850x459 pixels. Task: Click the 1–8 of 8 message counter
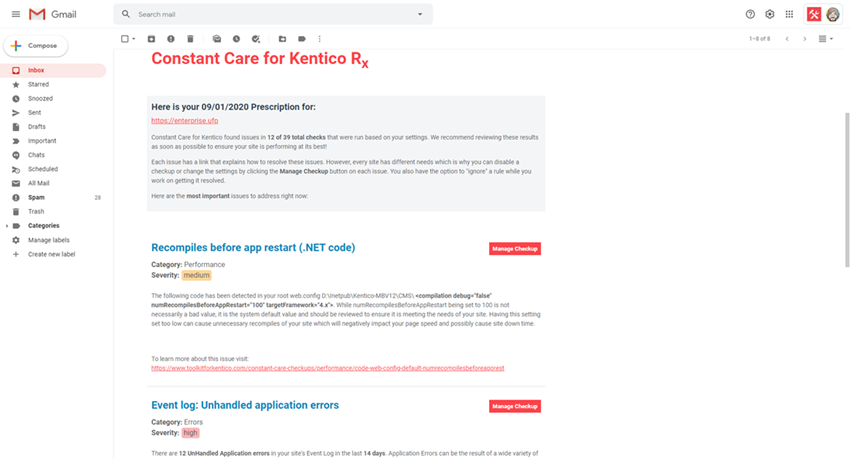point(759,39)
